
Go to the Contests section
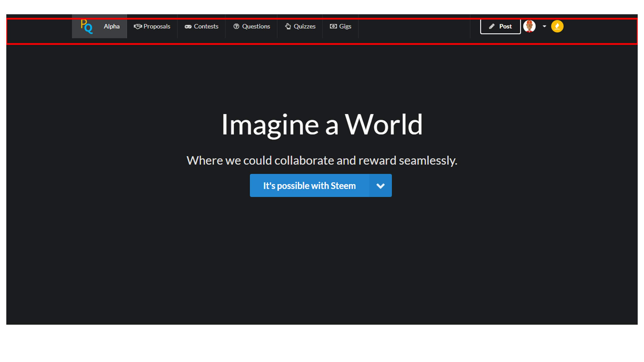[x=201, y=26]
